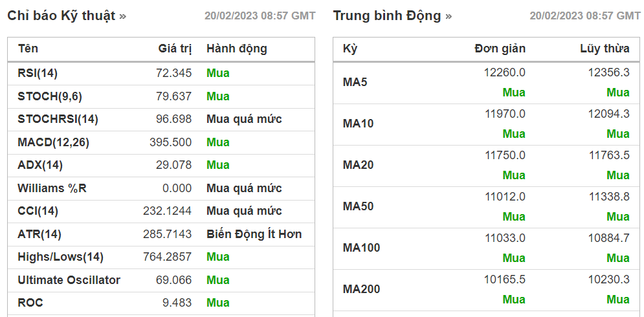644x317 pixels.
Task: Click the RSI value 72.345
Action: pos(173,73)
